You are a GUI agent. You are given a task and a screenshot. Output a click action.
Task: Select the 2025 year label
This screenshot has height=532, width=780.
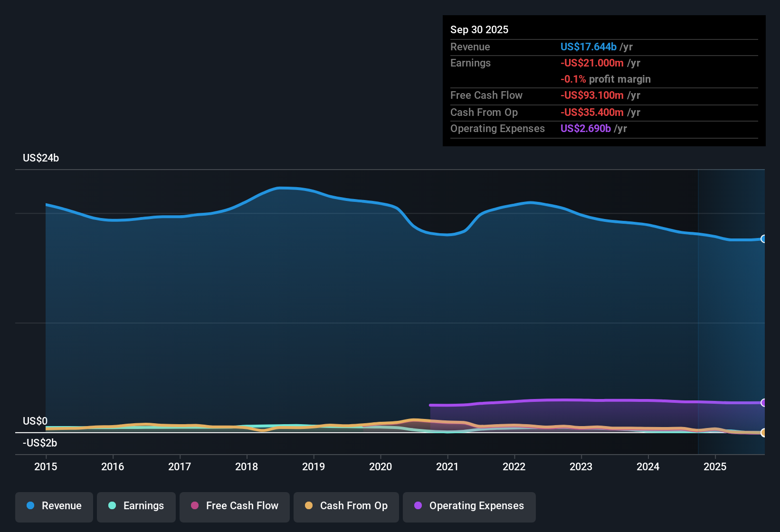coord(715,467)
